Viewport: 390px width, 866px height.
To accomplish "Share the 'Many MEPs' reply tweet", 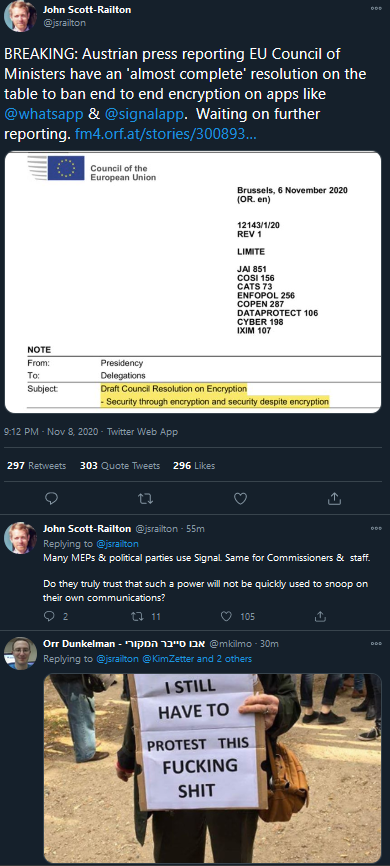I will click(319, 616).
